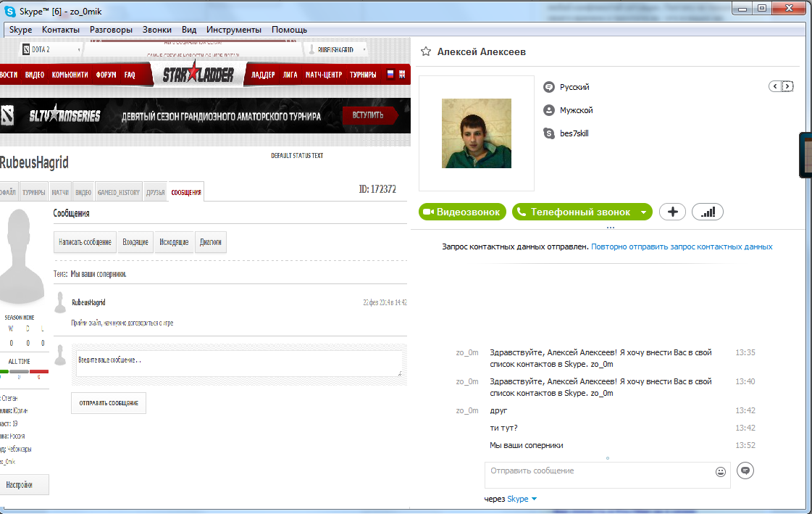Click RubeusHagrid sender name in message

(x=88, y=302)
